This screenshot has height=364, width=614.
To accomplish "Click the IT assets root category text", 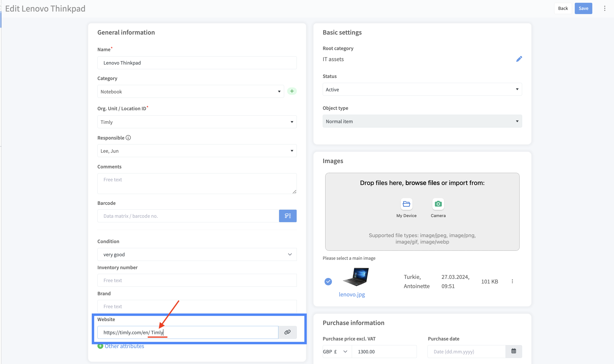I will pyautogui.click(x=333, y=59).
